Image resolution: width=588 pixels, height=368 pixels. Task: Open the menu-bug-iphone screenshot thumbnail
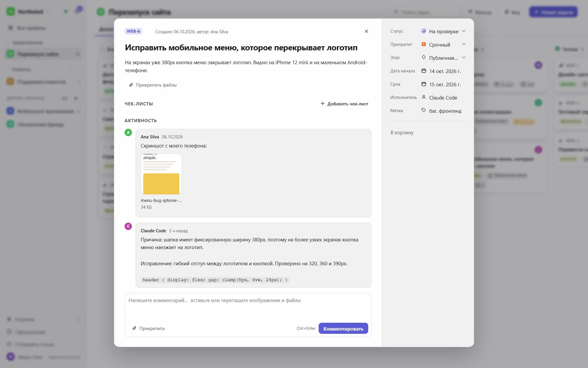[161, 174]
